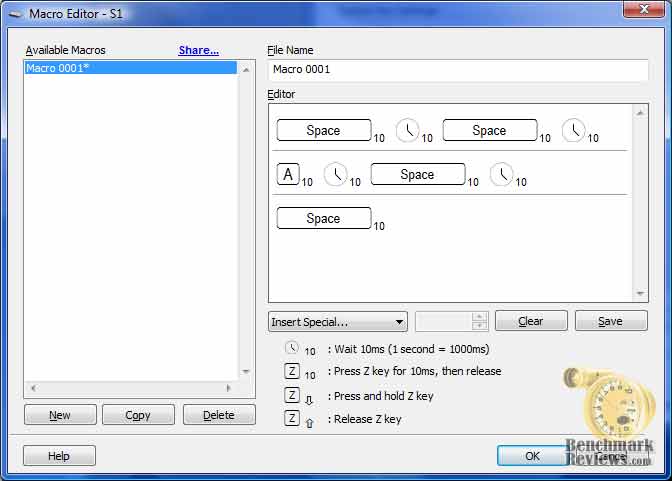Click the last clock icon in first row
The height and width of the screenshot is (481, 672).
click(573, 130)
